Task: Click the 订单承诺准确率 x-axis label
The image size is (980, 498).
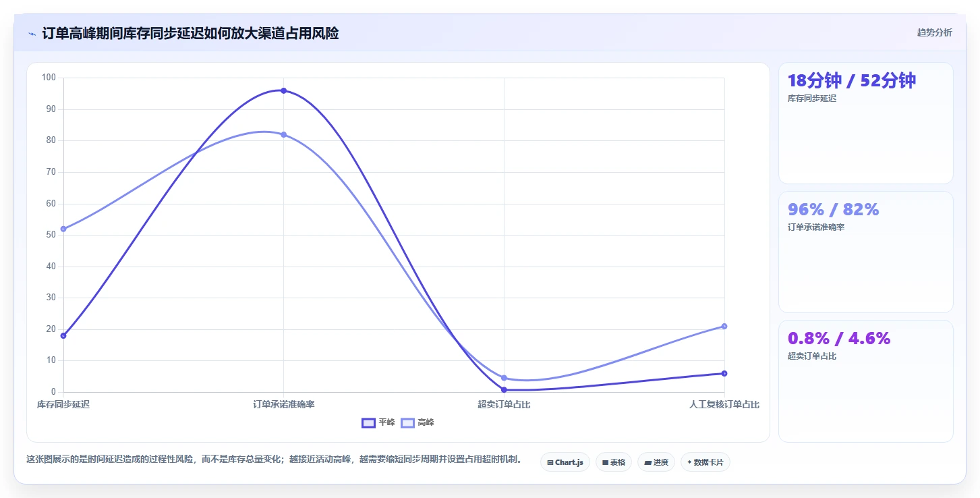Action: click(284, 404)
